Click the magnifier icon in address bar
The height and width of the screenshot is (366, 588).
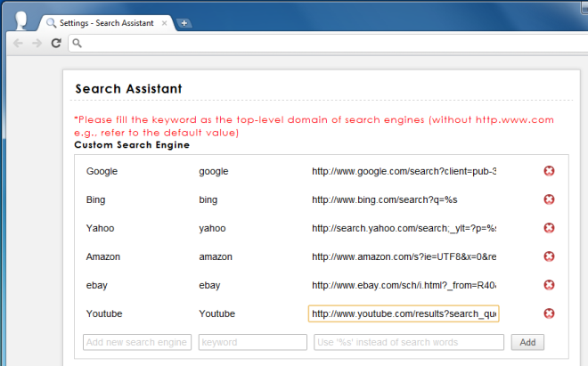tap(77, 43)
